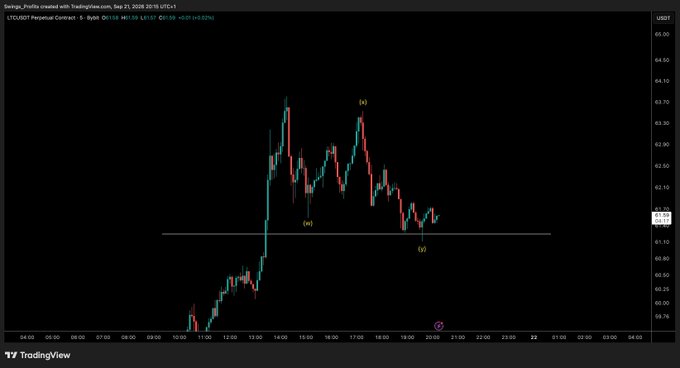Click the 14:00 time axis label
680x368 pixels.
(x=281, y=337)
